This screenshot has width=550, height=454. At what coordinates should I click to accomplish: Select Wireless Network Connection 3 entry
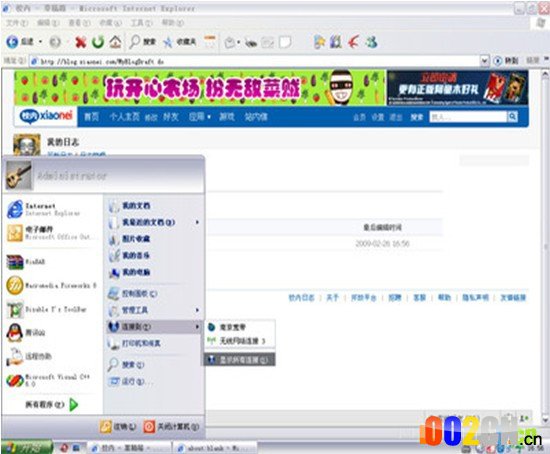(240, 341)
